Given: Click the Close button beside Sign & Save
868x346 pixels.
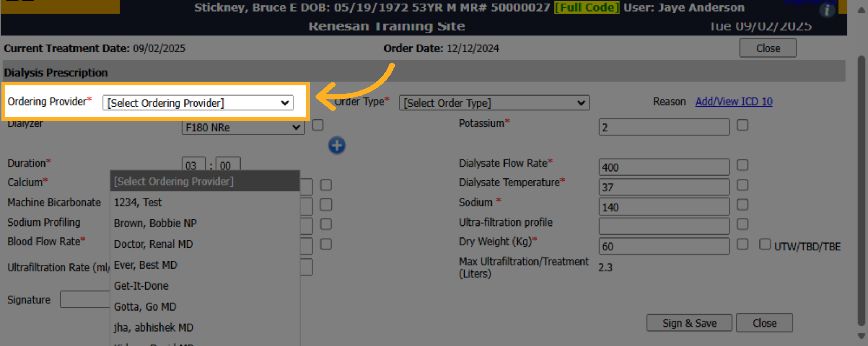Looking at the screenshot, I should click(765, 323).
